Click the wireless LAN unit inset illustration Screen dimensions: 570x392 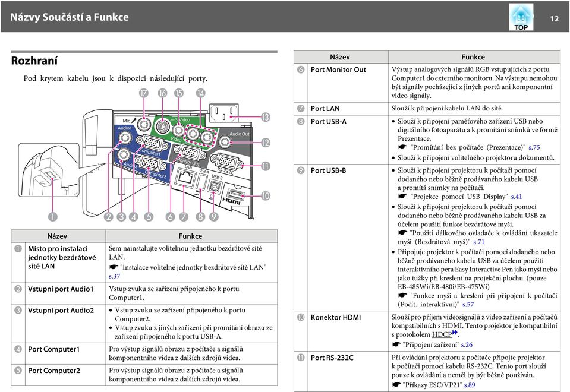tap(48, 170)
